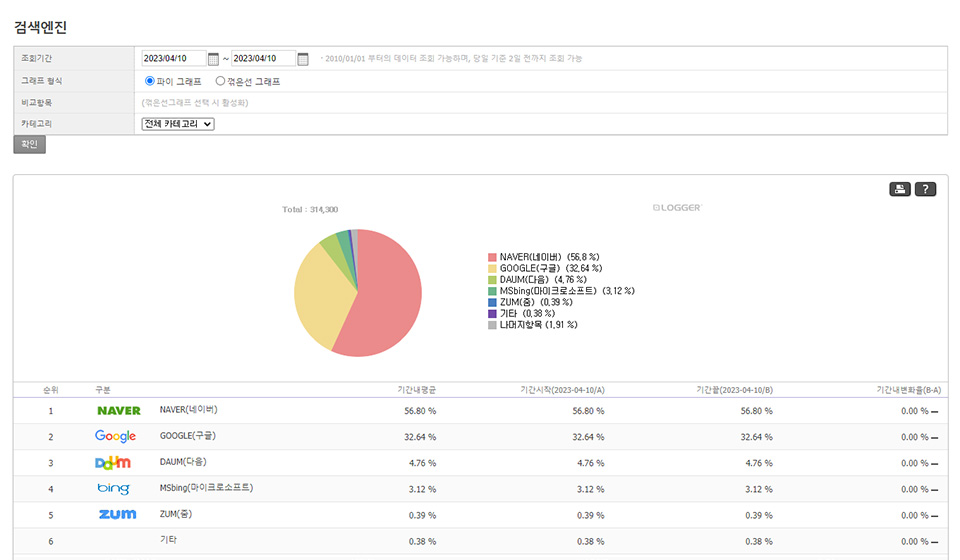Open the end date calendar picker icon
This screenshot has width=960, height=560.
(x=302, y=59)
